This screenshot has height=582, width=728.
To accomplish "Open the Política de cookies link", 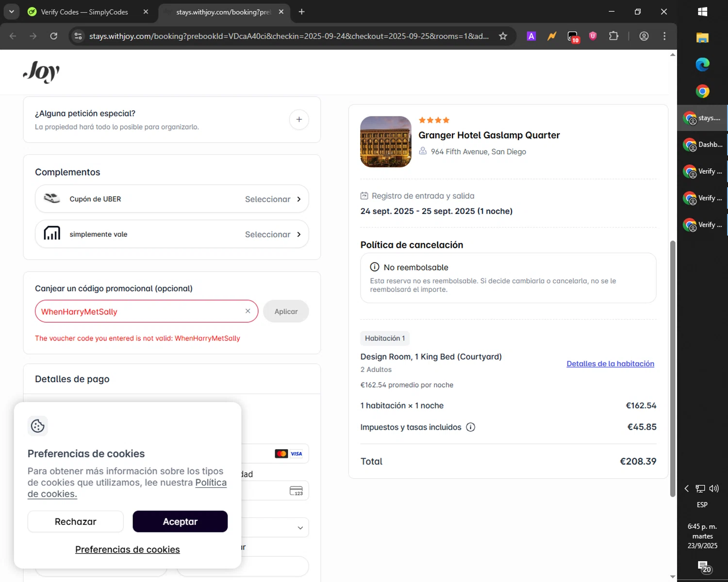I will coord(127,488).
